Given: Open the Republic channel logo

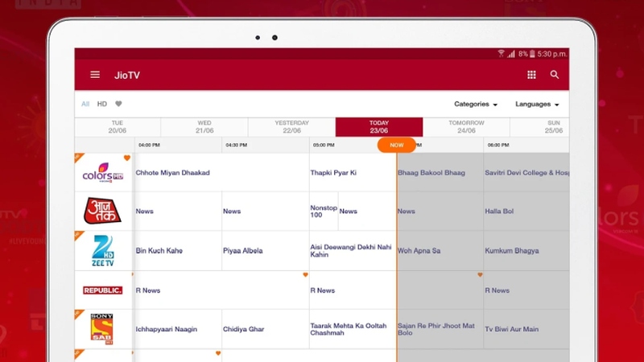Looking at the screenshot, I should pyautogui.click(x=103, y=290).
